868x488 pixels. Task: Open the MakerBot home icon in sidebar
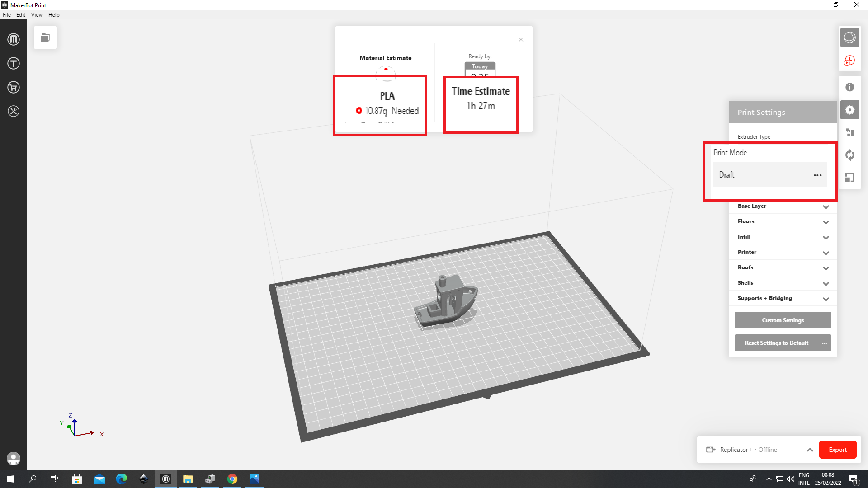pos(14,39)
